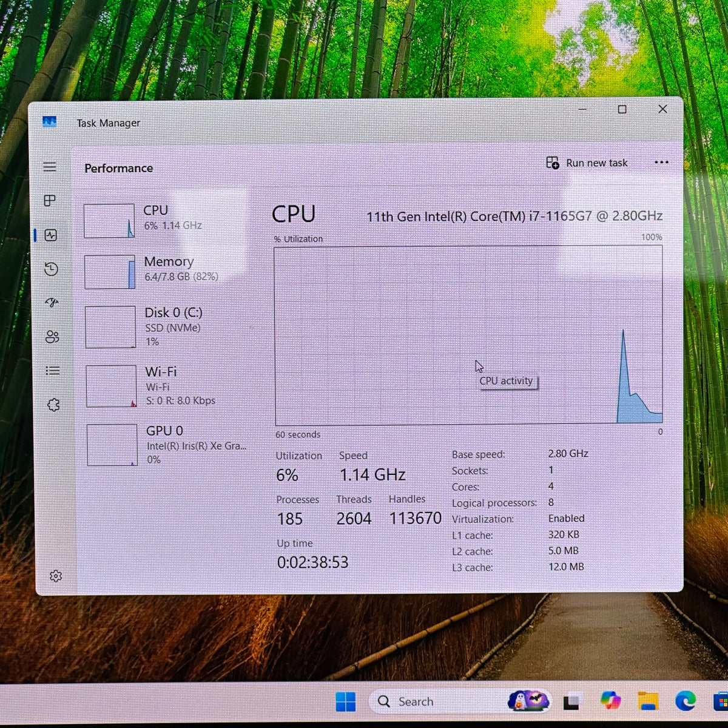The height and width of the screenshot is (728, 728).
Task: Open the hamburger navigation menu
Action: point(50,167)
